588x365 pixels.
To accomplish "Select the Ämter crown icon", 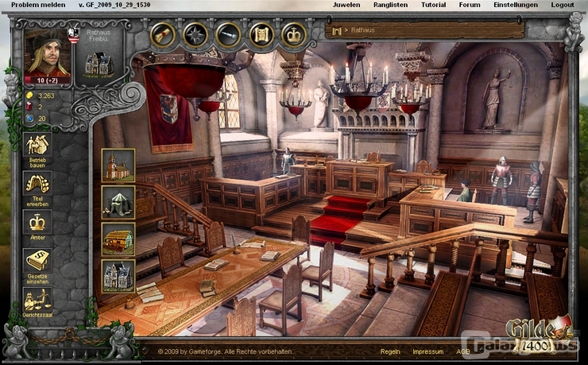I will click(x=37, y=222).
